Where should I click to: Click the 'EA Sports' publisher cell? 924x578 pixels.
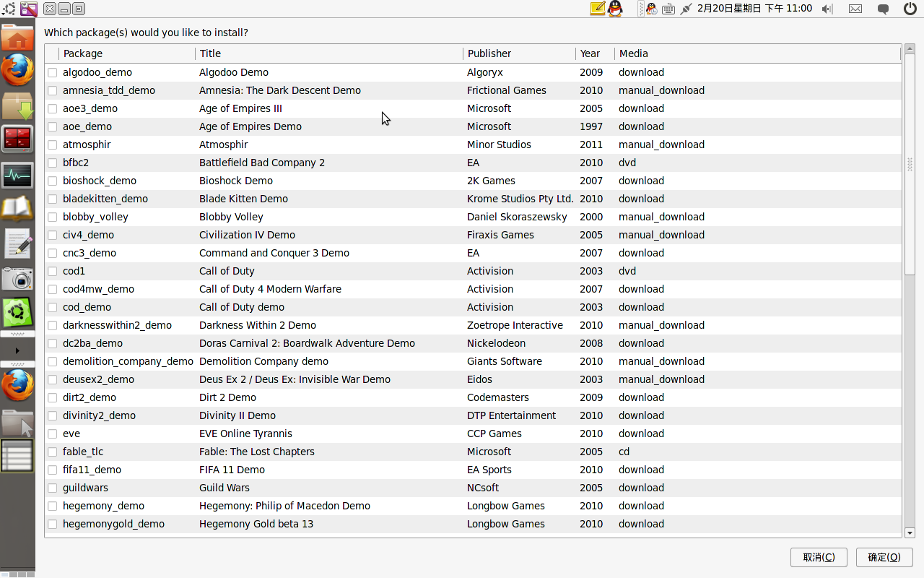[x=489, y=470]
